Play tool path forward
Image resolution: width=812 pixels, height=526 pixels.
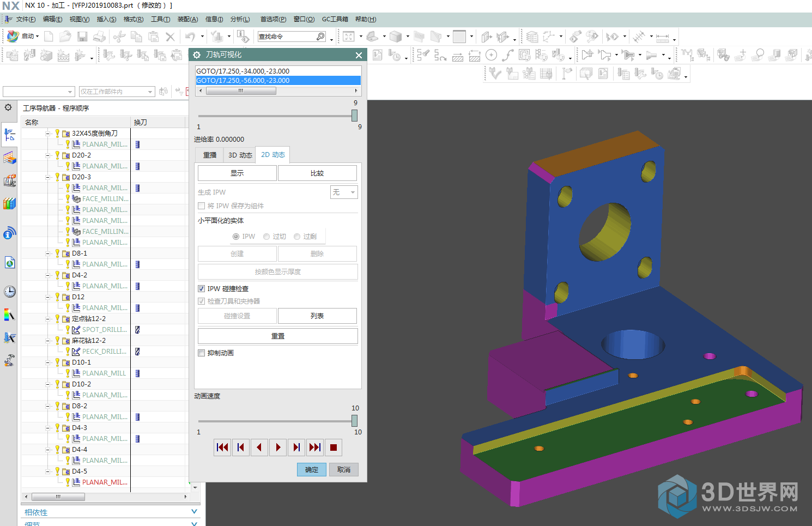[x=278, y=448]
